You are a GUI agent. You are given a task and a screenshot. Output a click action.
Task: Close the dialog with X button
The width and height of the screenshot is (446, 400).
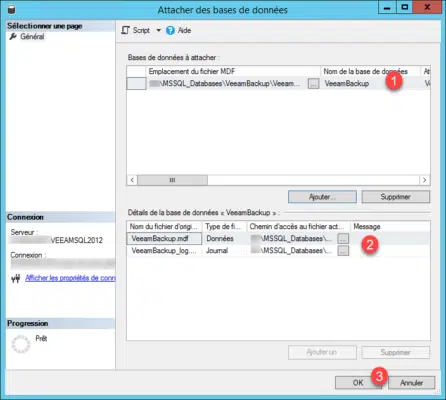(x=427, y=7)
